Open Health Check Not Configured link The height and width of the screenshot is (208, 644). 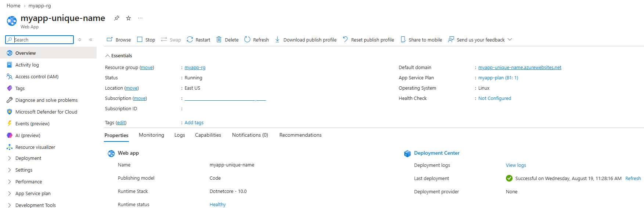pos(495,98)
